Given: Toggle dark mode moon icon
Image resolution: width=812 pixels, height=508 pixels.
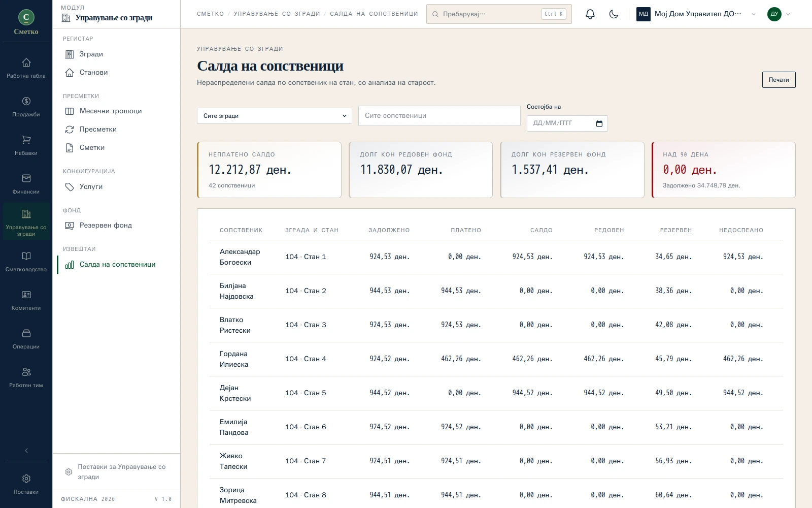Looking at the screenshot, I should coord(614,14).
